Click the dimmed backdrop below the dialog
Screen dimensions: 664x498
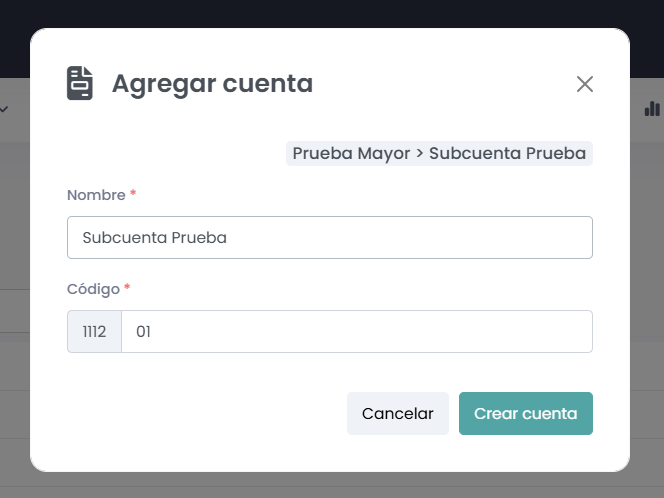[330, 485]
